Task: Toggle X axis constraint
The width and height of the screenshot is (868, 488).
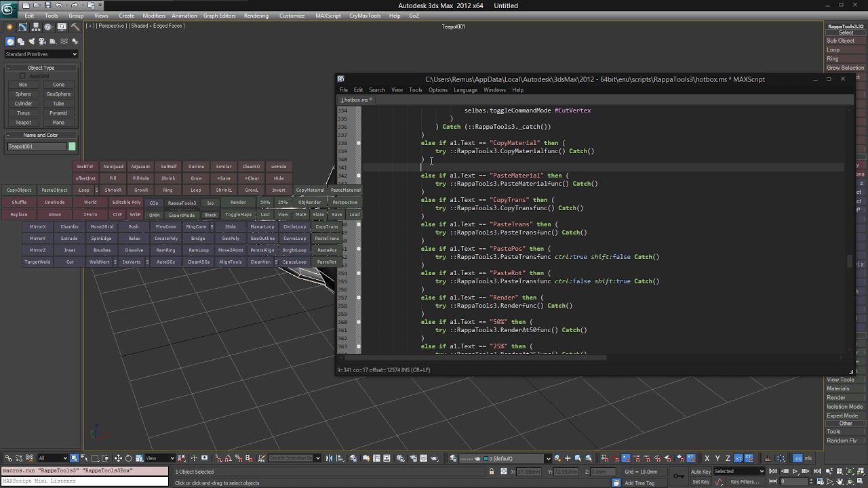Action: pyautogui.click(x=707, y=458)
